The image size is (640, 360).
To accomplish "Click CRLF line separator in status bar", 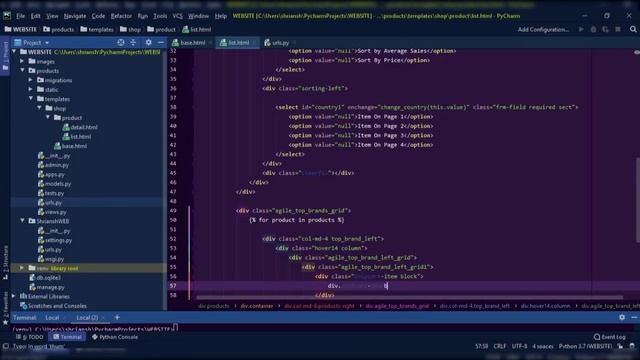I will pyautogui.click(x=500, y=347).
